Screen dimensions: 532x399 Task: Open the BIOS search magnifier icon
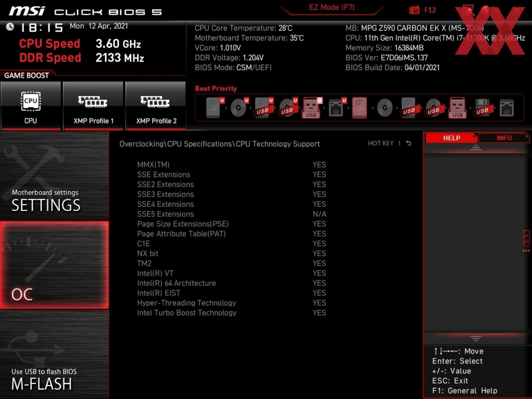(x=468, y=10)
